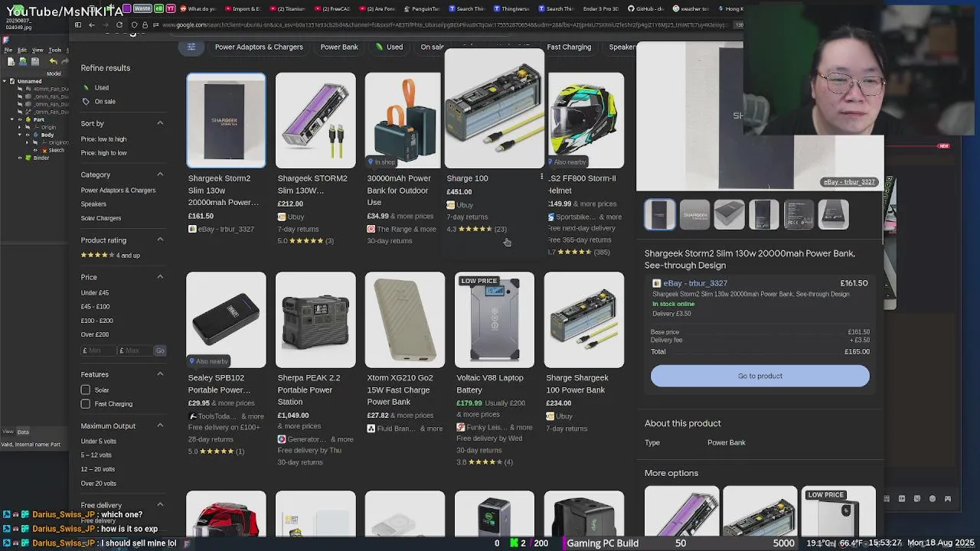The width and height of the screenshot is (980, 551).
Task: Open the three-dot menu on Sharge 100 card
Action: coord(541,177)
